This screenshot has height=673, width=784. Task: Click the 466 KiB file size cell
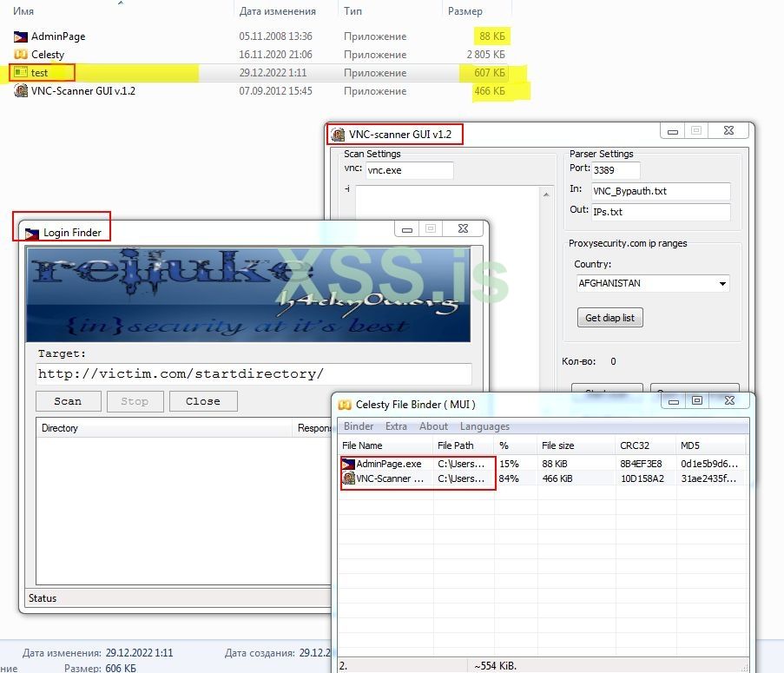557,479
